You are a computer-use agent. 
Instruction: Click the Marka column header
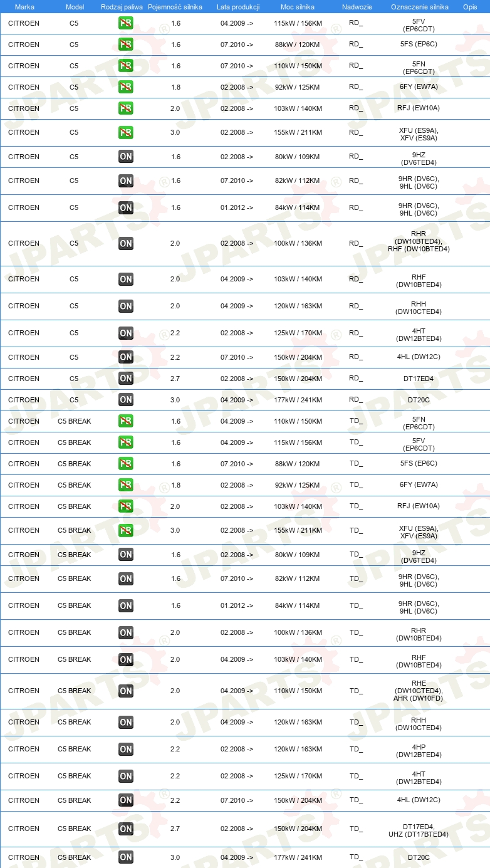point(24,6)
